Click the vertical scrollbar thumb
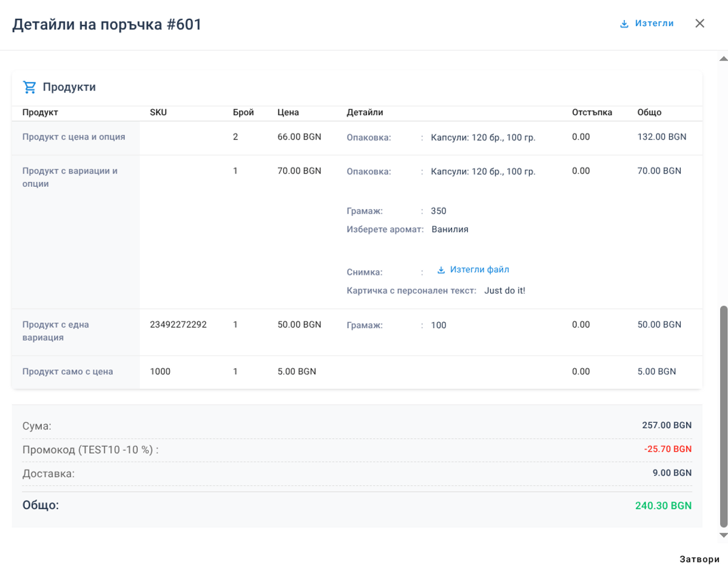The image size is (728, 572). pos(723,417)
